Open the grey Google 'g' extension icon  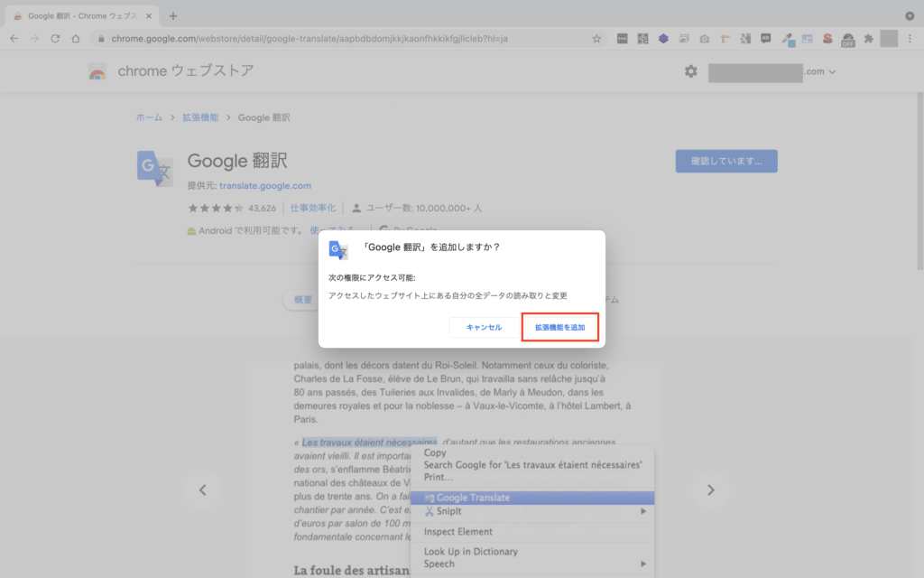pyautogui.click(x=745, y=39)
